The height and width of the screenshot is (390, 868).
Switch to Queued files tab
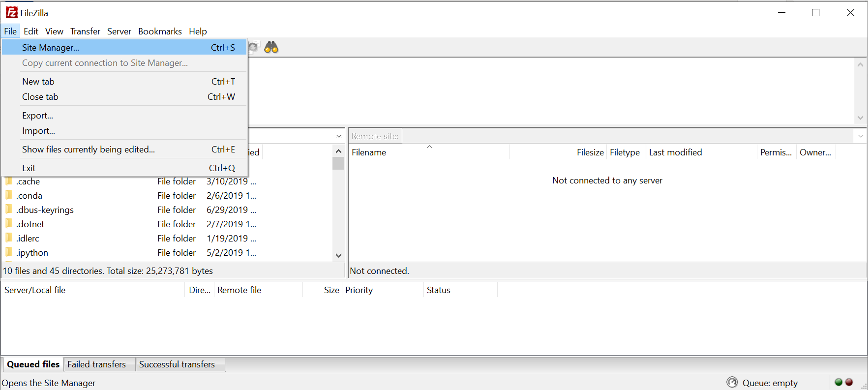point(33,364)
